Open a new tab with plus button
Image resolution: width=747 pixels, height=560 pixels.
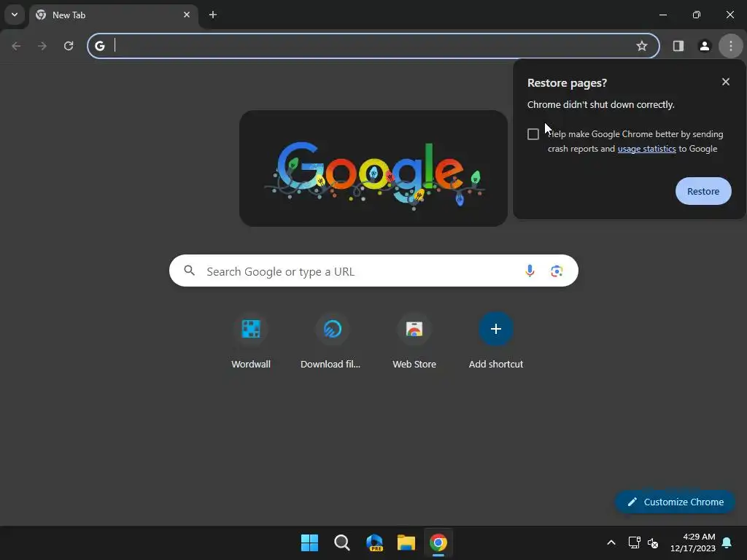(213, 15)
